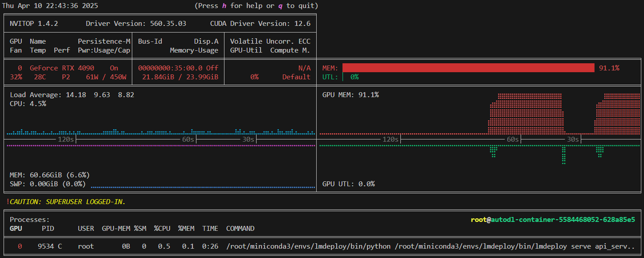The height and width of the screenshot is (258, 644).
Task: Click the magenta 'h' help key hint
Action: point(224,6)
